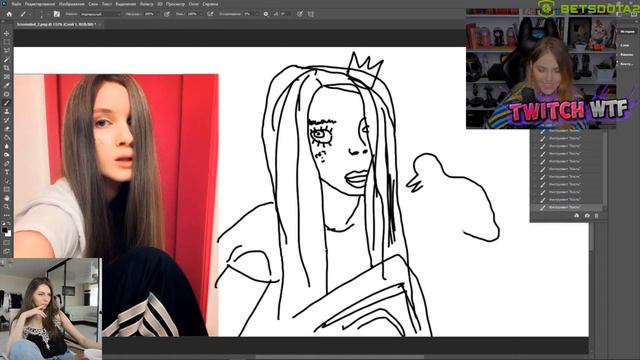
Task: Toggle the Brush Settings panel button
Action: (57, 14)
